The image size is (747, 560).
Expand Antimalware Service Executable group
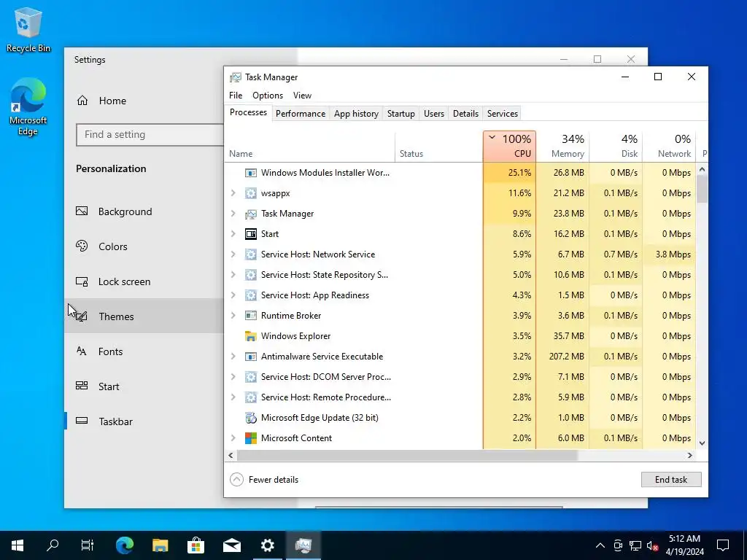tap(233, 357)
